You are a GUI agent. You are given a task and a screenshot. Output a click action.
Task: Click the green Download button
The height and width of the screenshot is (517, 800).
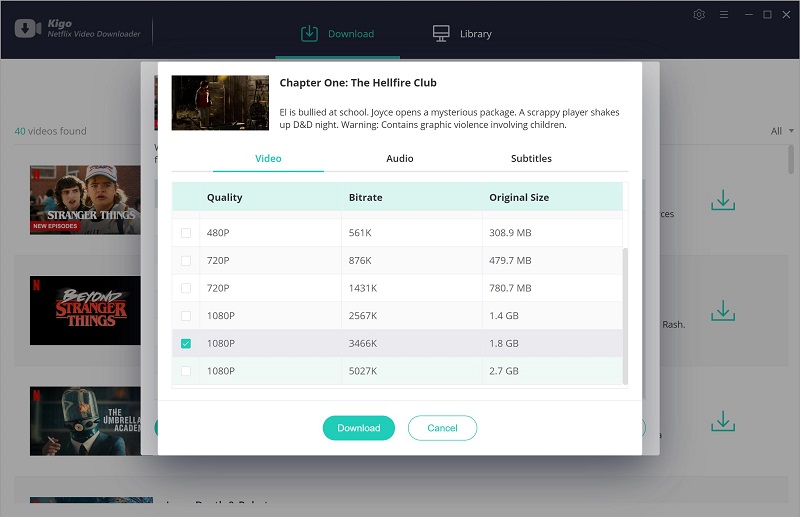pos(359,428)
